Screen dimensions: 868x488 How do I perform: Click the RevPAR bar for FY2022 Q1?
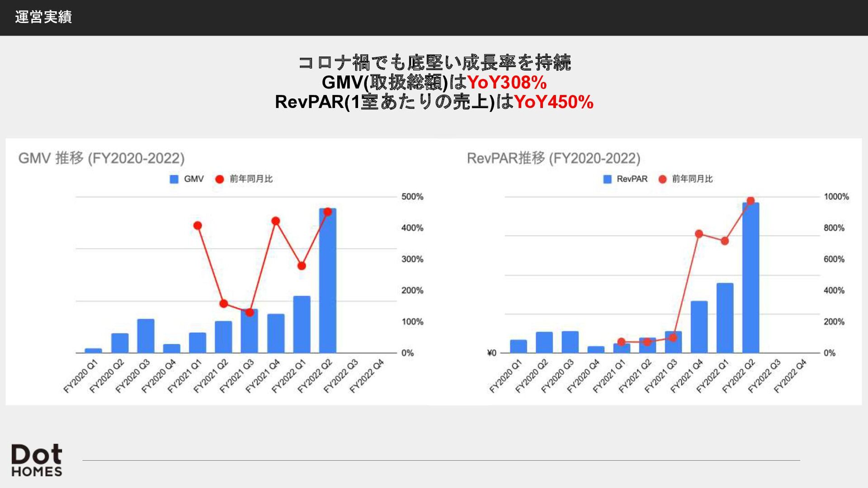point(725,318)
